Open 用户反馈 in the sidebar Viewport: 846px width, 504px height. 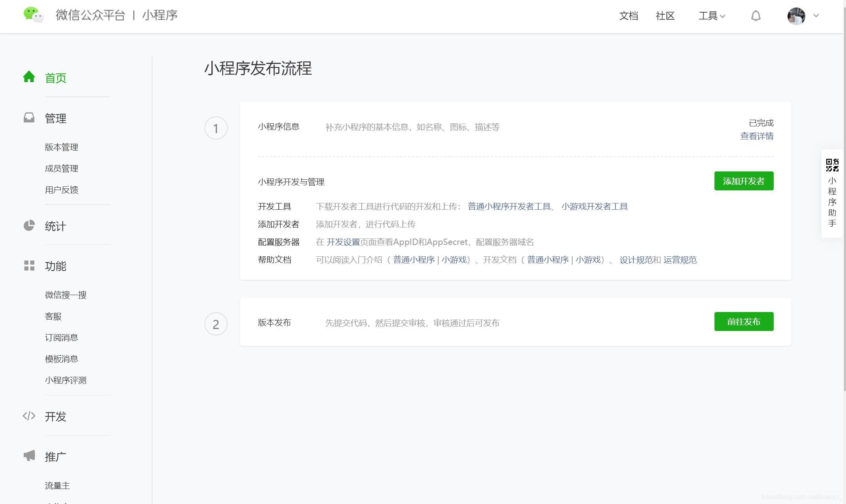click(x=62, y=190)
